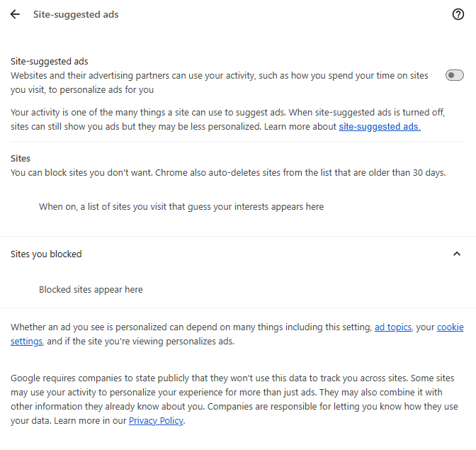Click the Sites you blocked row label
Image resolution: width=476 pixels, height=450 pixels.
46,254
